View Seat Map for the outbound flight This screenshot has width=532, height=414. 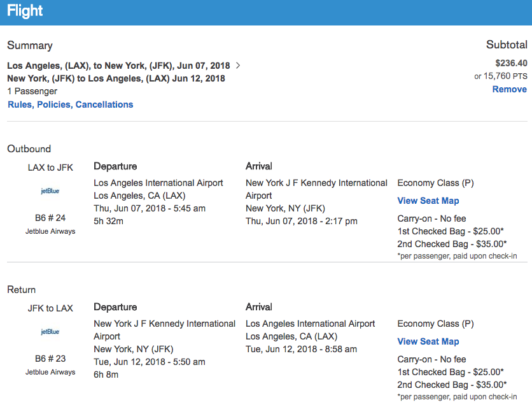(x=428, y=201)
